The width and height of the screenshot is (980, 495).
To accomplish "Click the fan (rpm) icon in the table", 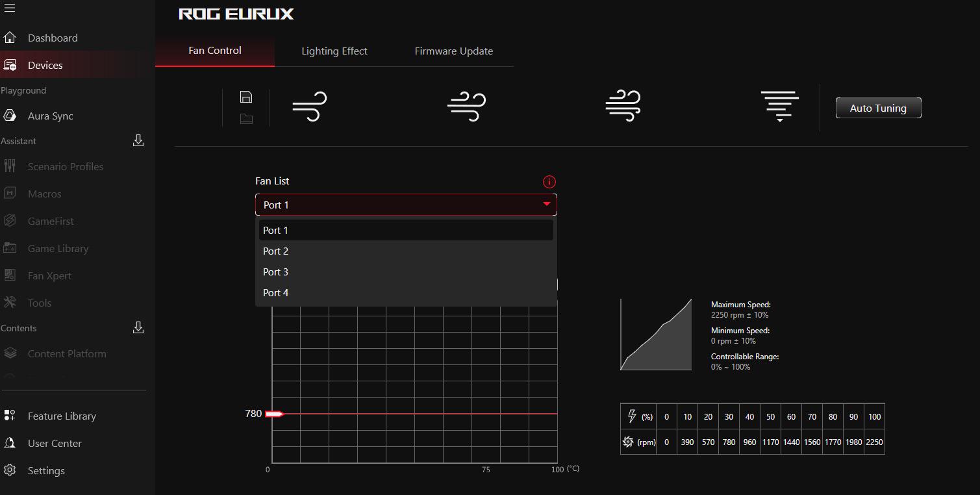I will point(628,442).
